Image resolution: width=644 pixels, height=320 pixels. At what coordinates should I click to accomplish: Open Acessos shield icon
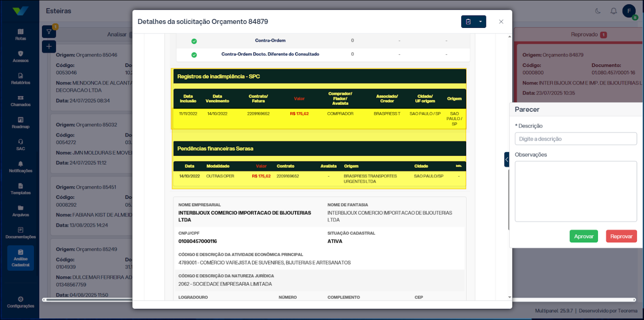point(21,56)
